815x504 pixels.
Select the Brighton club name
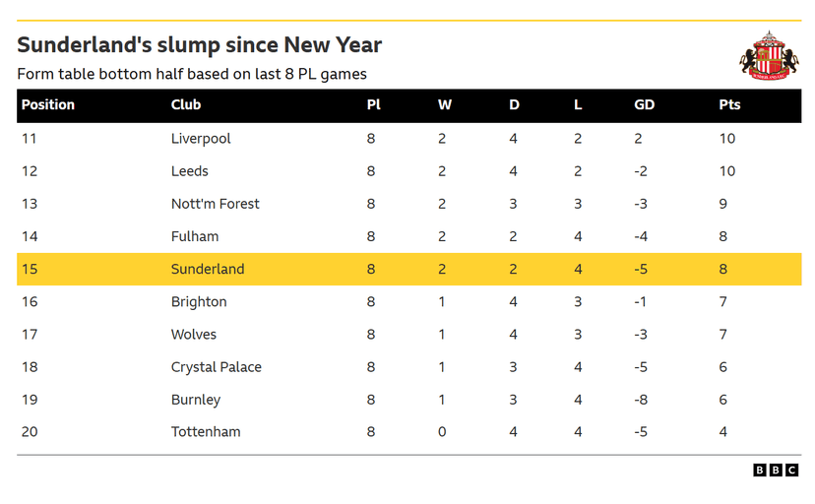pos(199,302)
